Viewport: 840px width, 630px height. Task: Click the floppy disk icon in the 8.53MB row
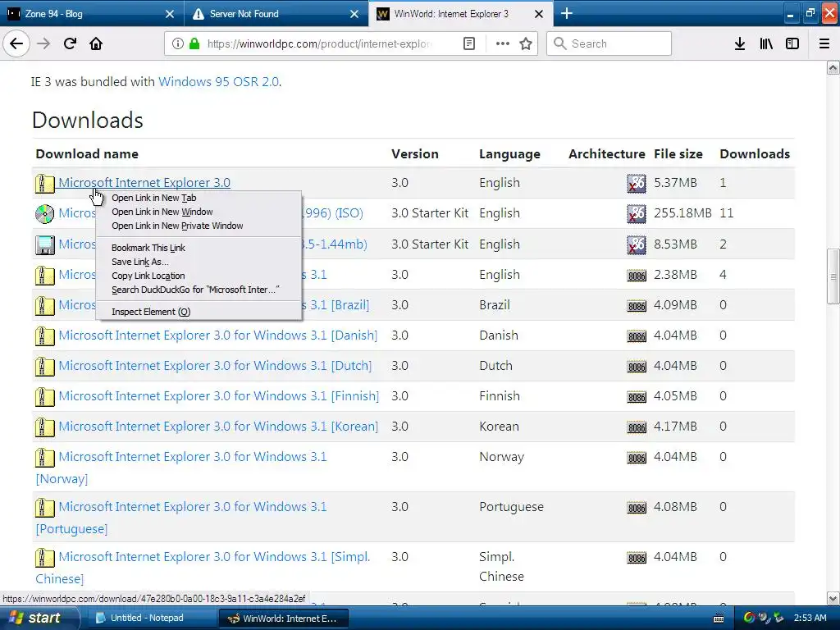pyautogui.click(x=45, y=244)
